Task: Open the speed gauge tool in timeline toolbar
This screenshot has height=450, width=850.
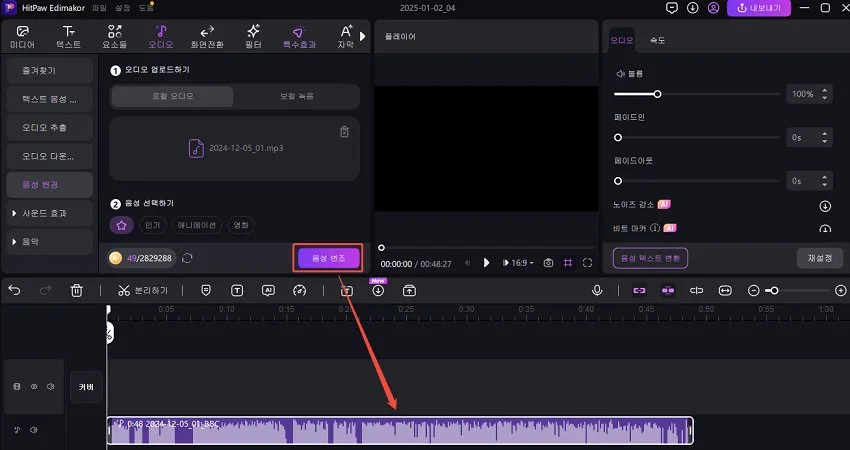Action: 299,290
